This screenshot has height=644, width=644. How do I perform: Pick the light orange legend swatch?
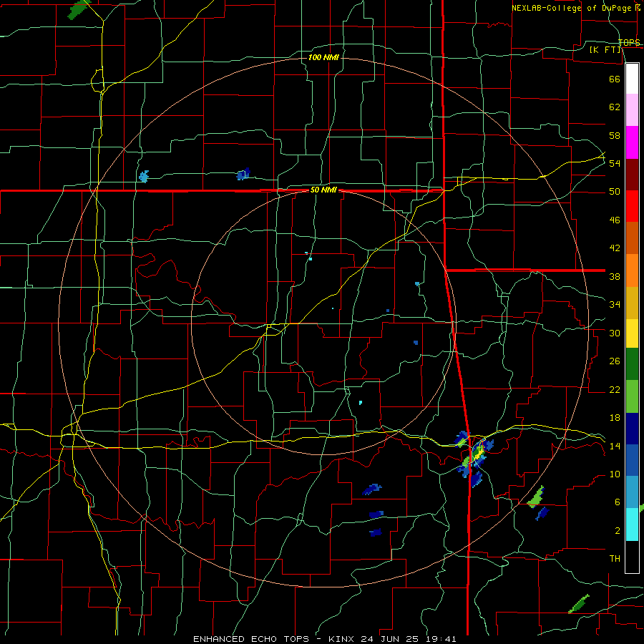point(632,270)
